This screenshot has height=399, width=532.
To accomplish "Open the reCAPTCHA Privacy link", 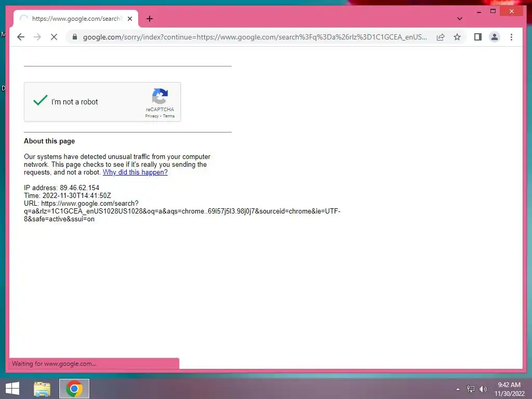I will click(152, 116).
